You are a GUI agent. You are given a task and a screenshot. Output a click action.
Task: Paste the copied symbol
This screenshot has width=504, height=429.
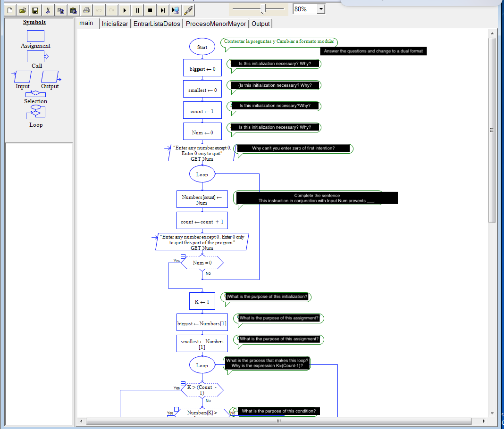coord(73,9)
